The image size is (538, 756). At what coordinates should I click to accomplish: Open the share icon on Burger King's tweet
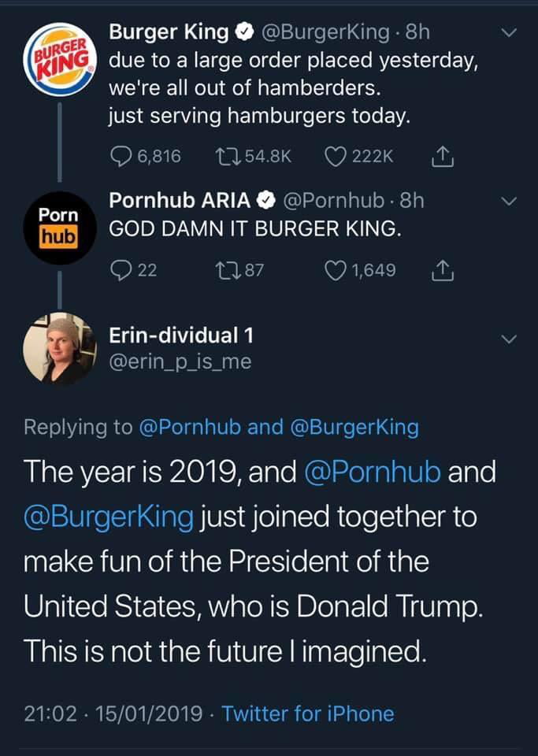[x=443, y=155]
